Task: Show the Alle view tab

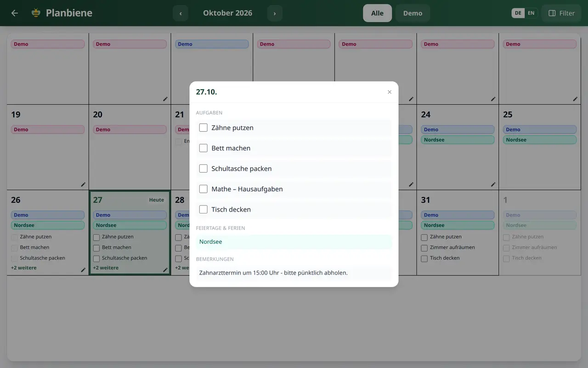Action: (377, 13)
